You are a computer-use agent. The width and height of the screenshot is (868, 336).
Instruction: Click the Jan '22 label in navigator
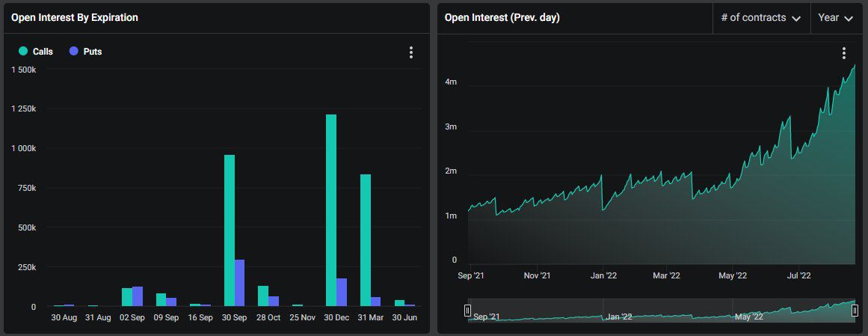click(619, 317)
